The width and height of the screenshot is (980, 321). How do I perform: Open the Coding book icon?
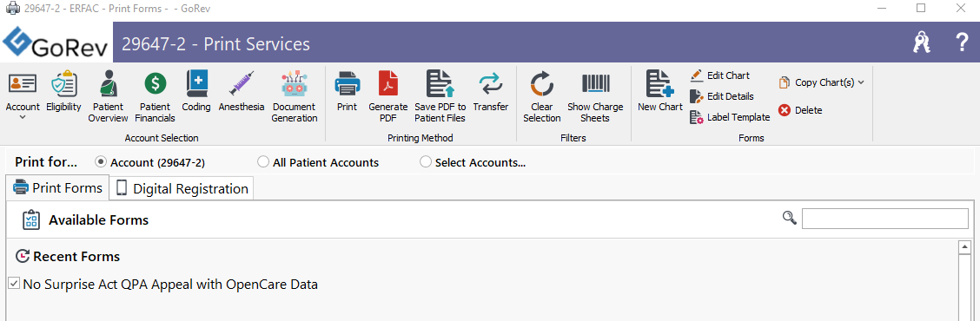(x=196, y=83)
